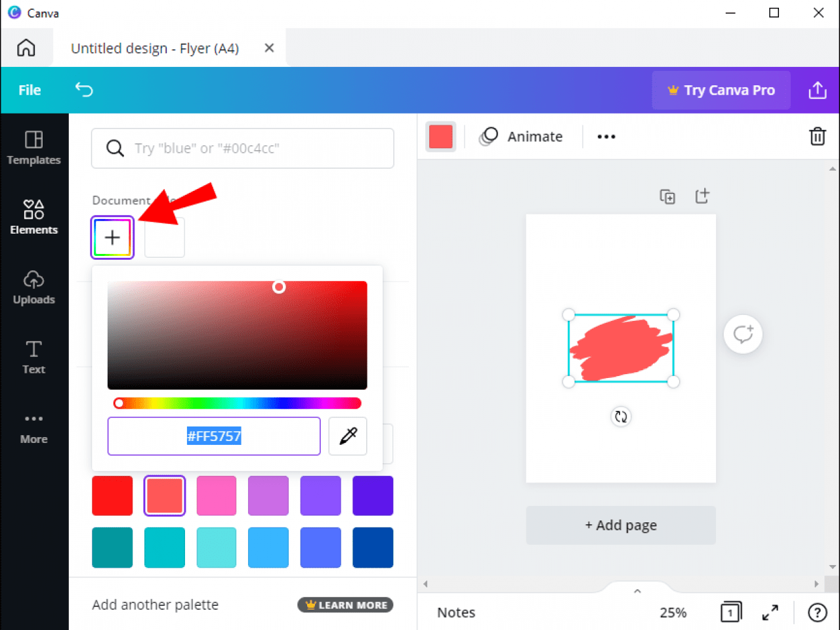This screenshot has height=630, width=840.
Task: Open the share/upload icon
Action: tap(817, 90)
